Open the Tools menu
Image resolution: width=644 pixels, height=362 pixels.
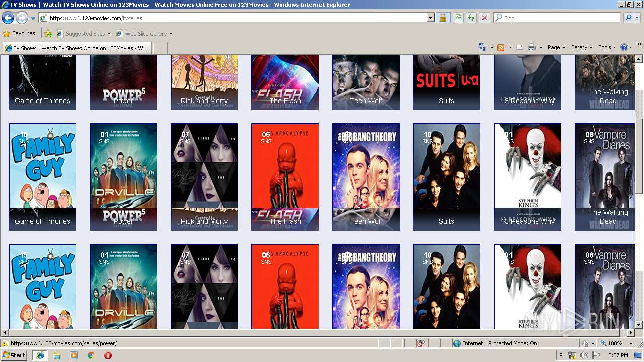[607, 47]
